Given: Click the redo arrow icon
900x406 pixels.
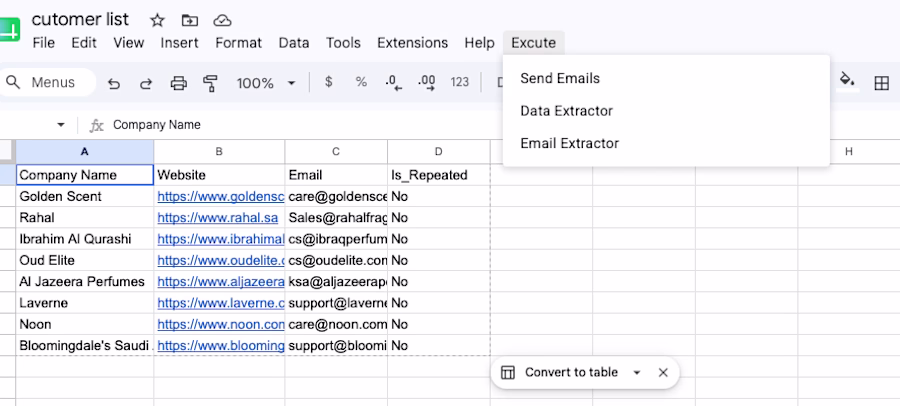Looking at the screenshot, I should point(146,83).
